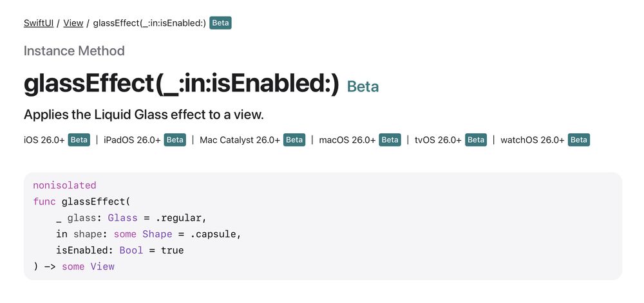Open the Shape type link in code

coord(157,234)
